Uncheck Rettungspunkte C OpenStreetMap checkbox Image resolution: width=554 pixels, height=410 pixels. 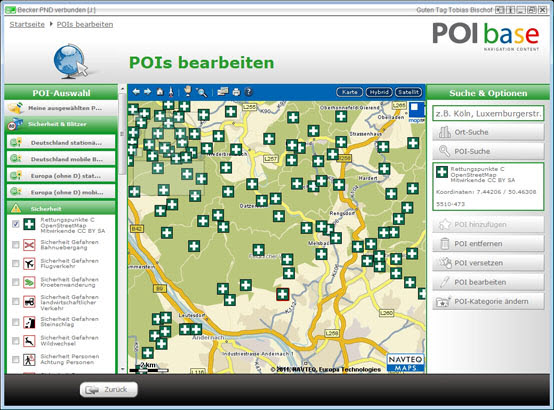16,224
